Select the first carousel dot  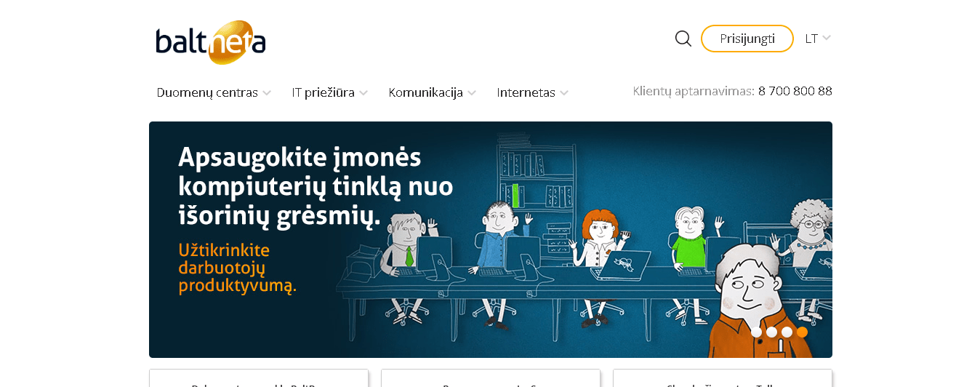(x=756, y=332)
